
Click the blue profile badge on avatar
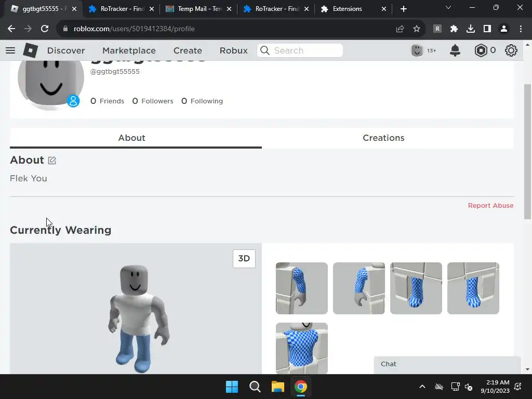(x=73, y=101)
